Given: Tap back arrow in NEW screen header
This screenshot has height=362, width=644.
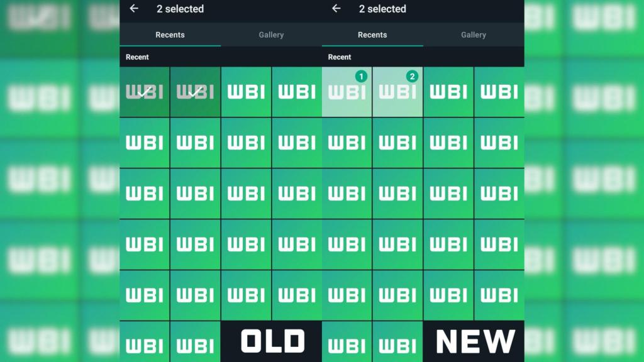Looking at the screenshot, I should [336, 8].
